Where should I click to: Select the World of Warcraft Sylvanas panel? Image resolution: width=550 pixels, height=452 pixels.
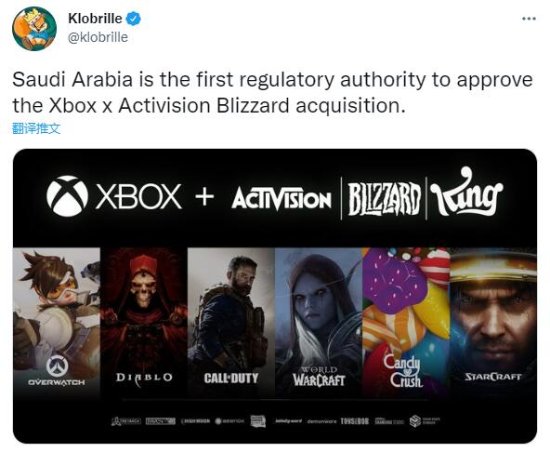click(318, 322)
